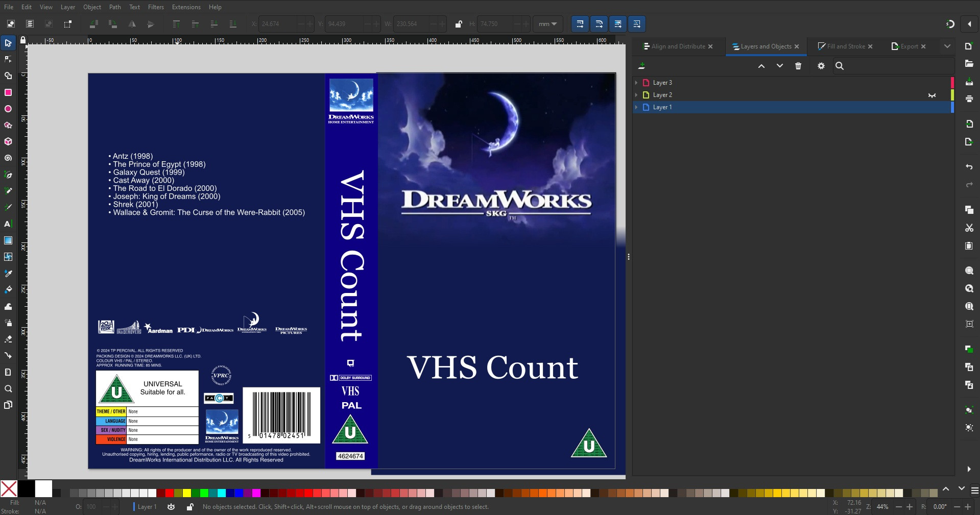Move layer up with arrow icon
This screenshot has width=980, height=515.
(761, 66)
